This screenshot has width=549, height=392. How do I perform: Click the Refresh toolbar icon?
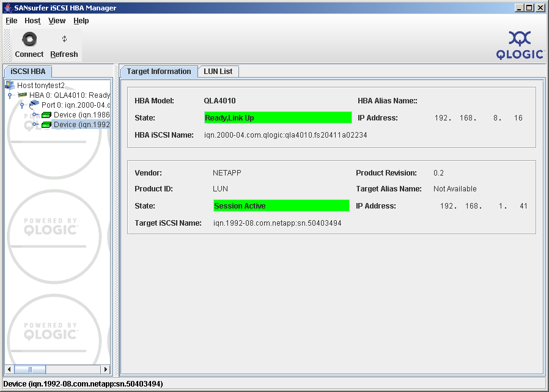[x=64, y=40]
